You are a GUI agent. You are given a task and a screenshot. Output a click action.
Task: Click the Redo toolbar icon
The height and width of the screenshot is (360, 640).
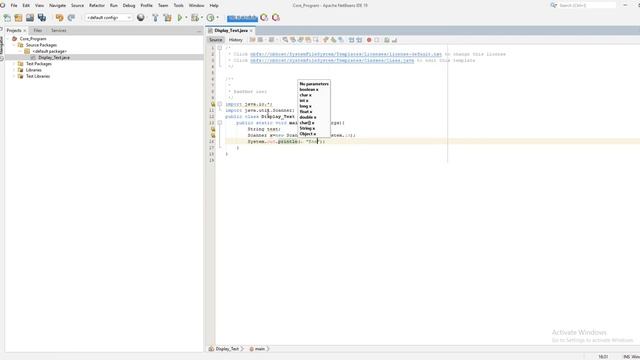pyautogui.click(x=71, y=18)
